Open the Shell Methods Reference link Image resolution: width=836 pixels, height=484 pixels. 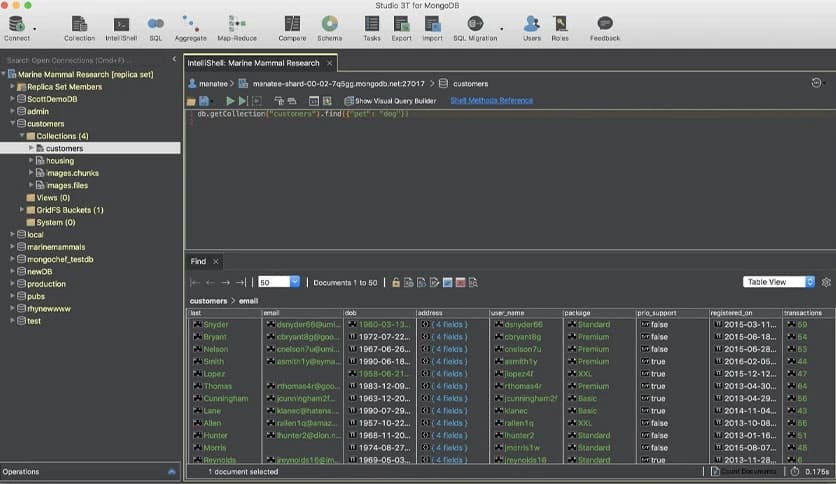point(491,101)
